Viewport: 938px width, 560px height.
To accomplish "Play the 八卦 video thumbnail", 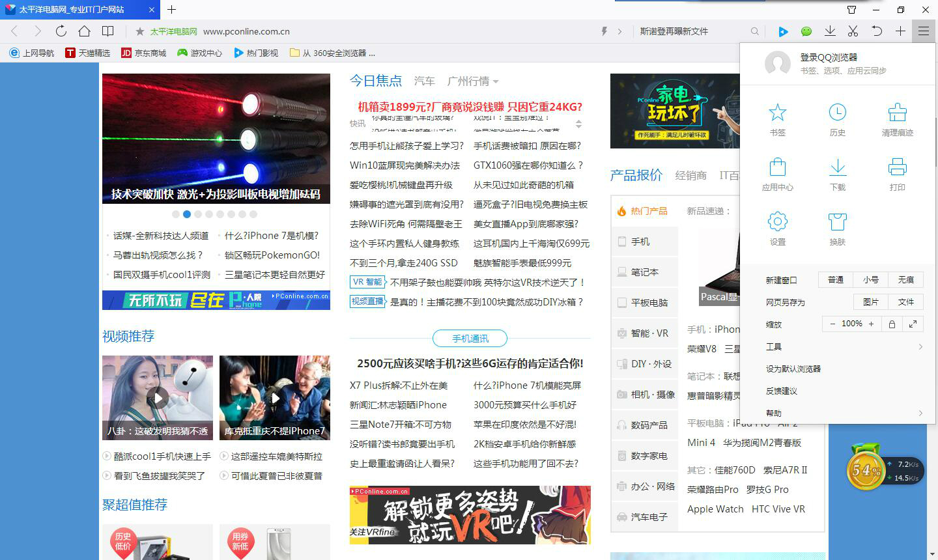I will tap(158, 398).
